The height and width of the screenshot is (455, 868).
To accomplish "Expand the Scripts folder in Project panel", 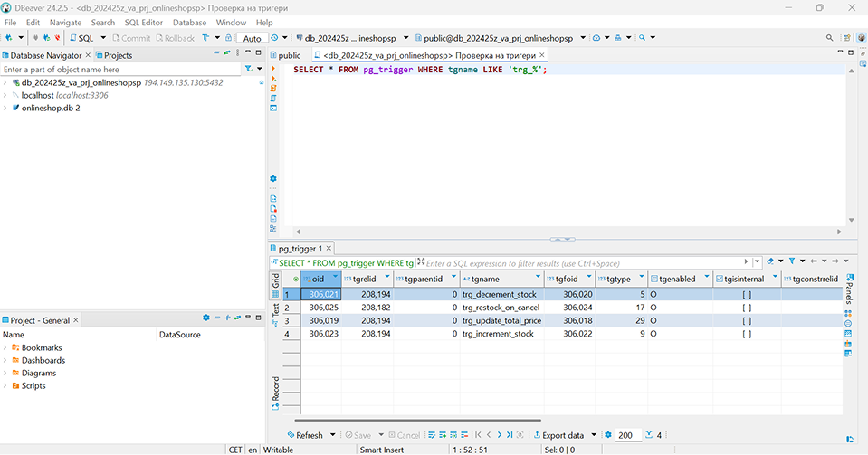I will click(x=5, y=385).
